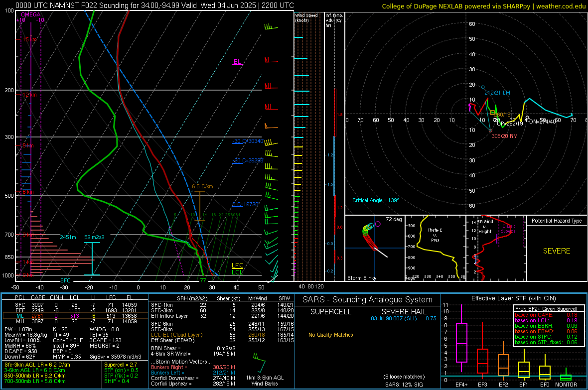This screenshot has width=588, height=390.
Task: Click the EFF parcel CAPE value 2249
Action: coord(37,310)
